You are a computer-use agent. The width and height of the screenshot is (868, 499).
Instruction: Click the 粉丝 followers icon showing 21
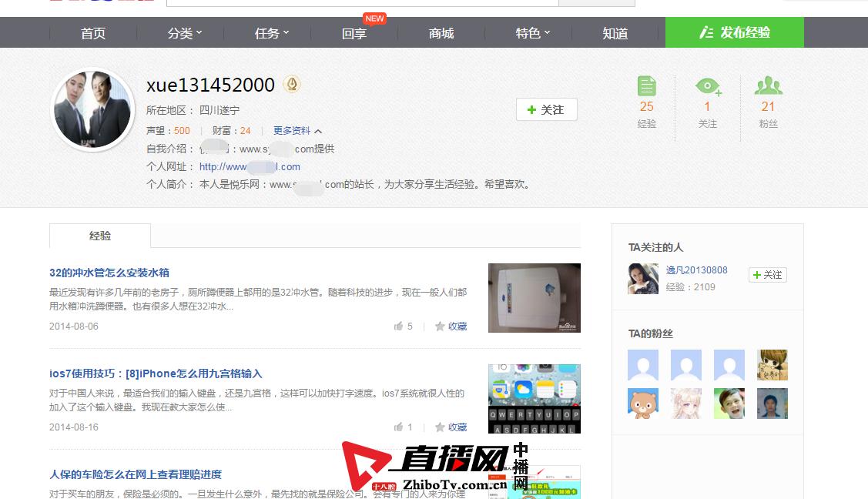(768, 87)
